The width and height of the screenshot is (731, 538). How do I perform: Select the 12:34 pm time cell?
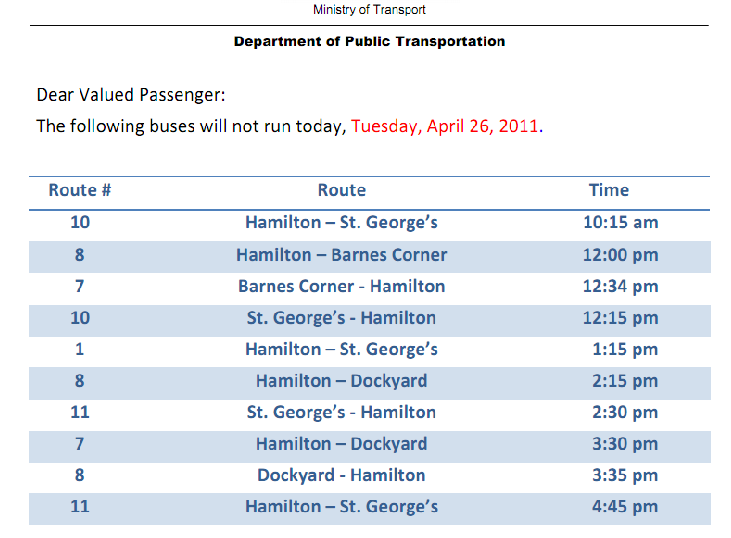tap(620, 286)
